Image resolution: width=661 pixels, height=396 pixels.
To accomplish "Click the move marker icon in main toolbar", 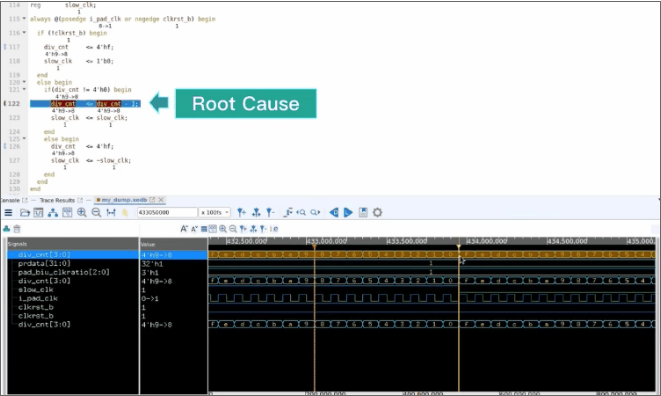I will point(256,213).
